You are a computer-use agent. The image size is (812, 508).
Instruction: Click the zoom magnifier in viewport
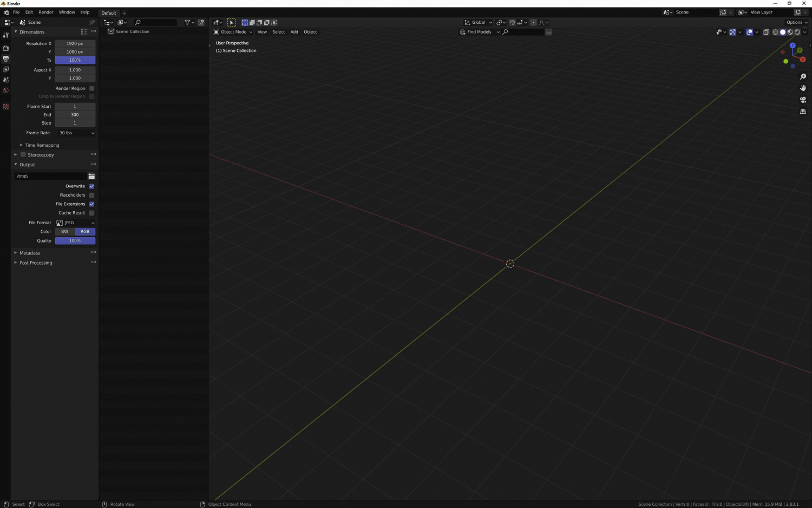[803, 76]
